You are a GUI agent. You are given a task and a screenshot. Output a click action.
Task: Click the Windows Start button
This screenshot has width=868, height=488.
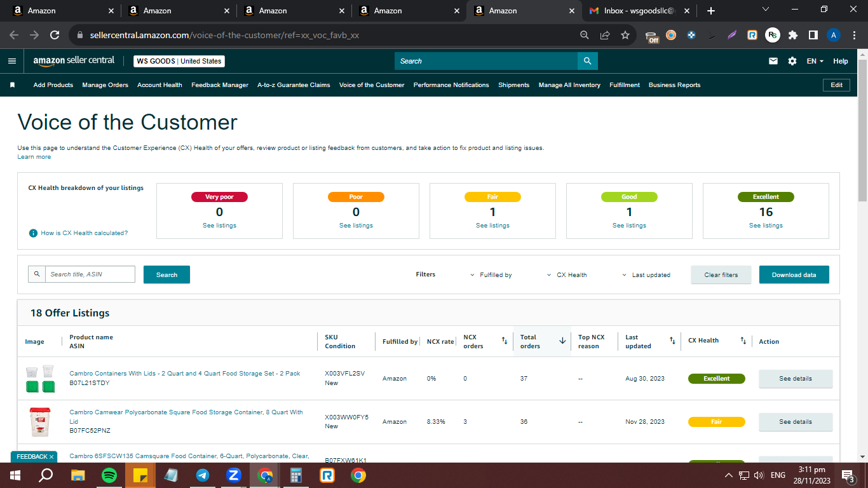(15, 475)
